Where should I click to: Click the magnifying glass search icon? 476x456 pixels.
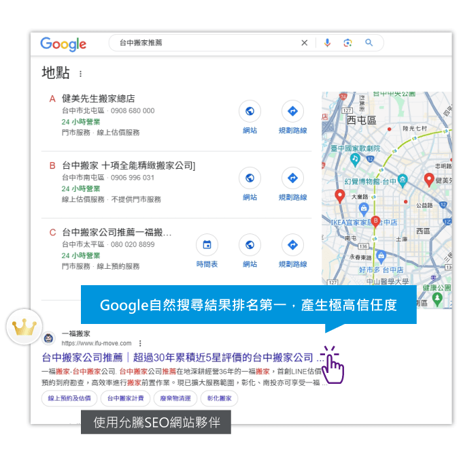tap(369, 42)
